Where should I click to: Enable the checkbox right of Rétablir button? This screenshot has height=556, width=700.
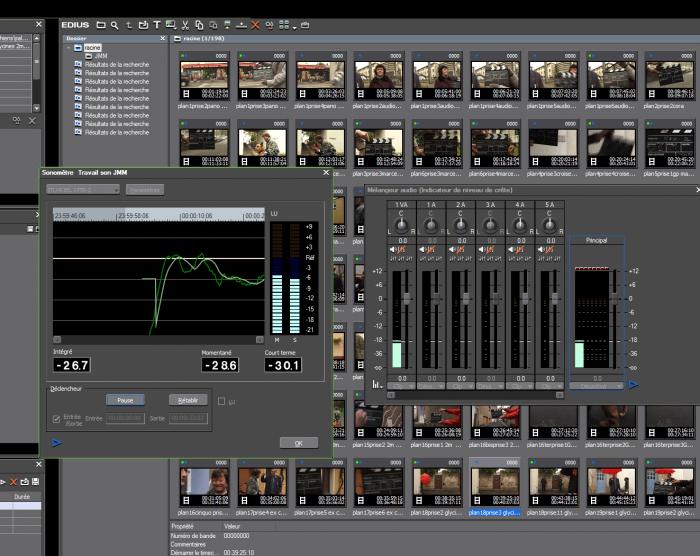point(221,401)
